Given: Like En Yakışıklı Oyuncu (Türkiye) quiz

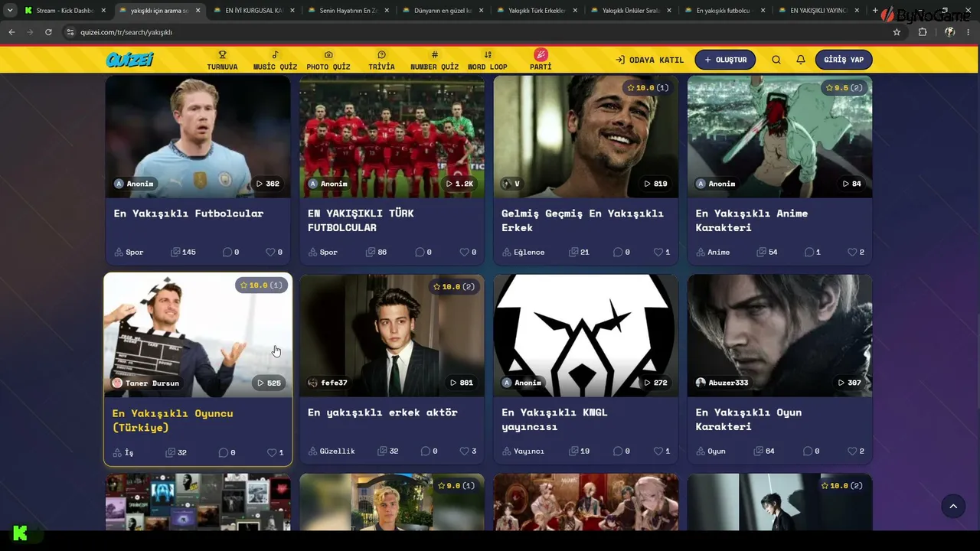Looking at the screenshot, I should tap(271, 452).
